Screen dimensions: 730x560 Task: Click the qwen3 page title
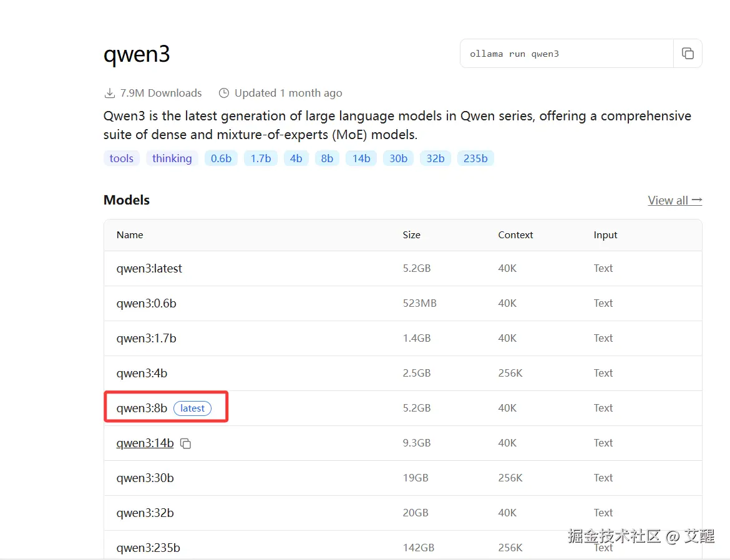click(x=137, y=54)
